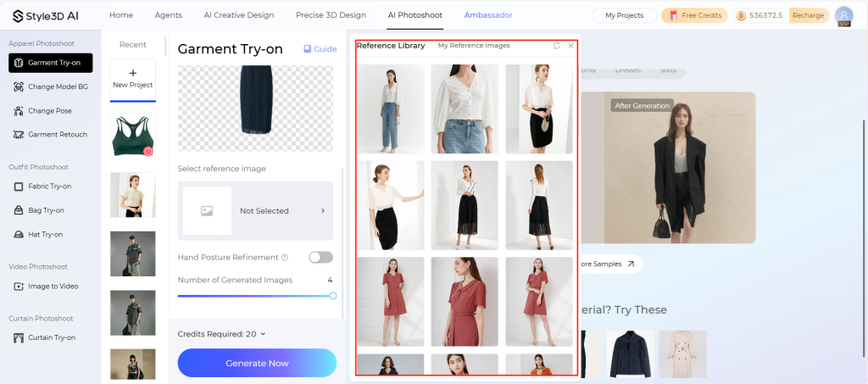
Task: Select Change Model BG tool
Action: [50, 86]
